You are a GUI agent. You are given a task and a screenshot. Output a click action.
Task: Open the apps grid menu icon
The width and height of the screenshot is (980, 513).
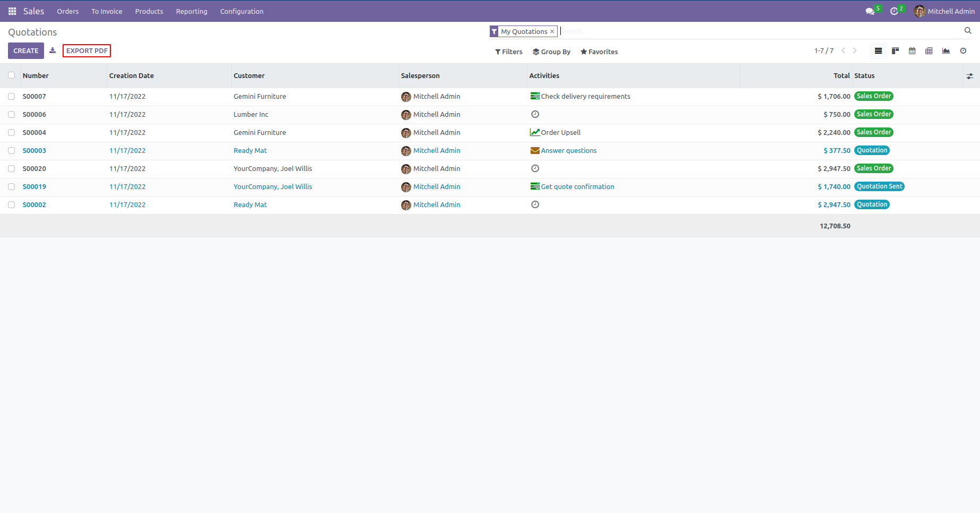click(x=12, y=11)
